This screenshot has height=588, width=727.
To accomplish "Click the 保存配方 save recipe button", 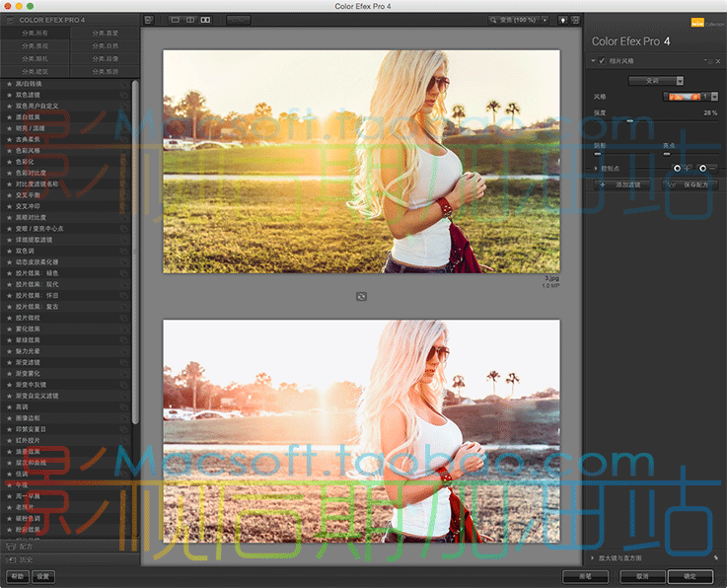I will point(690,184).
